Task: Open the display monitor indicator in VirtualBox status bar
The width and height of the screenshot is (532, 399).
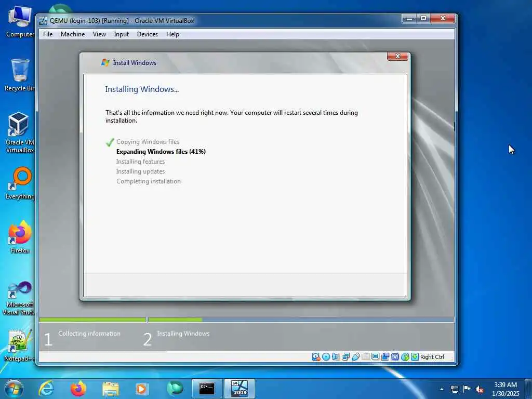Action: point(375,356)
